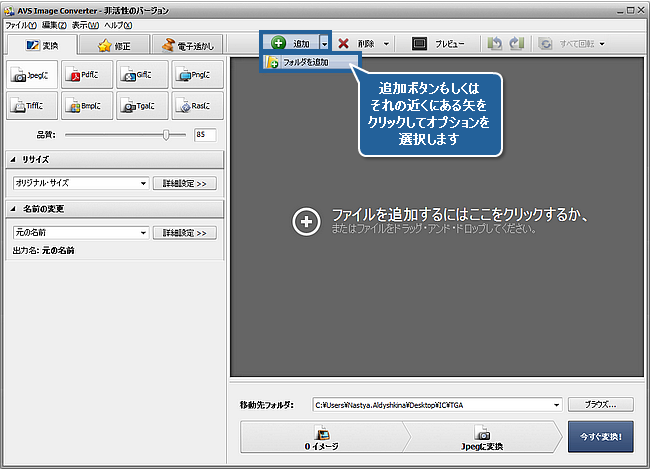The image size is (650, 469).
Task: Collapse the 名前の変更 section
Action: (x=13, y=209)
